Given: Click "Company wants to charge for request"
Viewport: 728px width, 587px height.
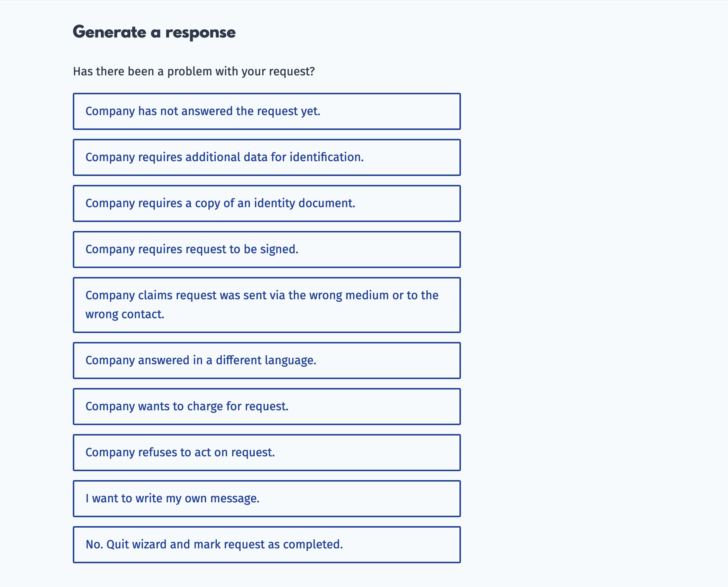Looking at the screenshot, I should [267, 406].
